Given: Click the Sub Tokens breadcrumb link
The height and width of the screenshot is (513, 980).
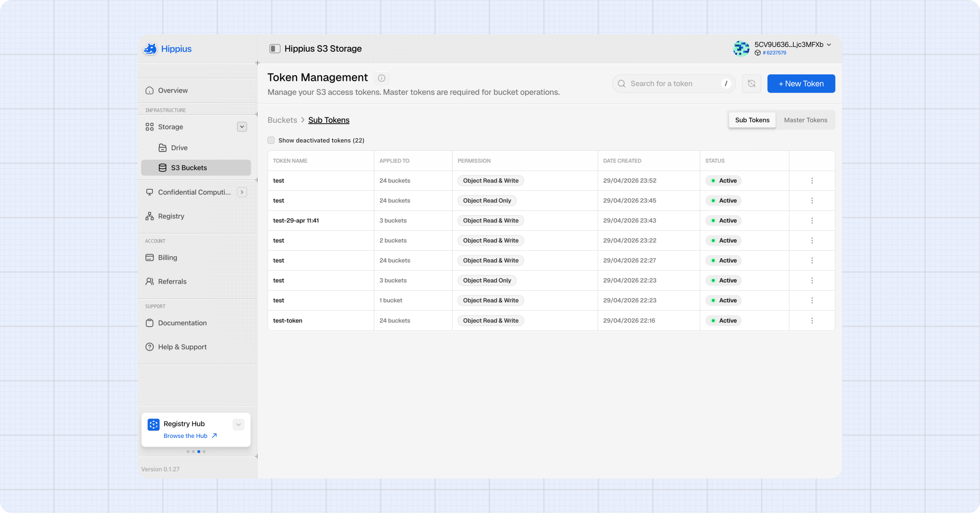Looking at the screenshot, I should click(329, 120).
